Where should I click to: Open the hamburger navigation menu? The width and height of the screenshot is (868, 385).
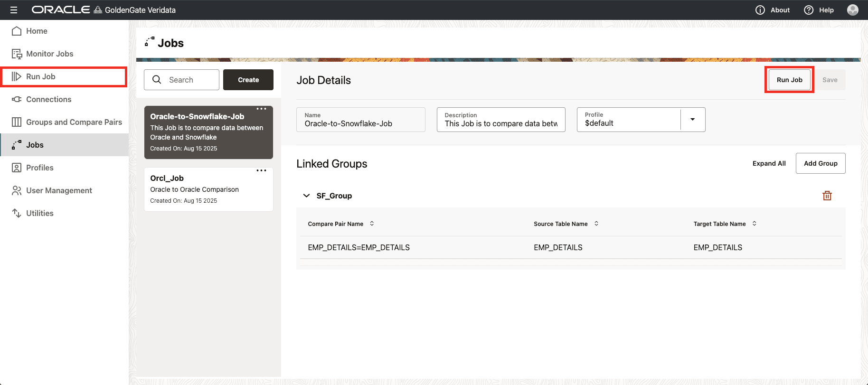tap(14, 10)
